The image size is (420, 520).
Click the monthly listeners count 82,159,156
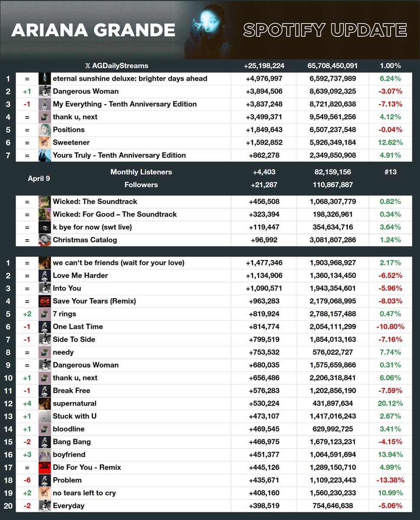(x=333, y=172)
